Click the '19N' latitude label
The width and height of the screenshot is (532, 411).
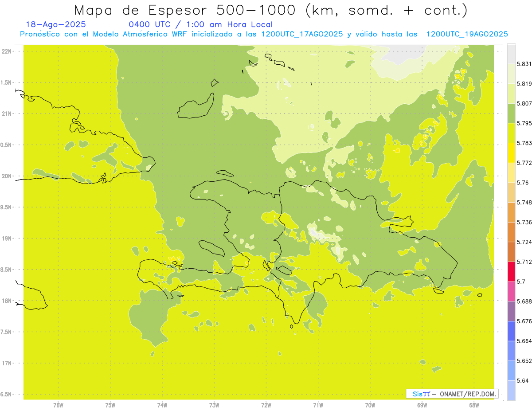(7, 239)
